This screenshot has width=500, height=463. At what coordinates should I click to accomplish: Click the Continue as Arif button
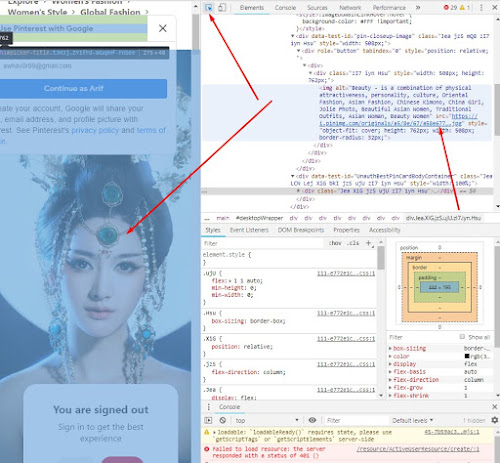pyautogui.click(x=74, y=88)
